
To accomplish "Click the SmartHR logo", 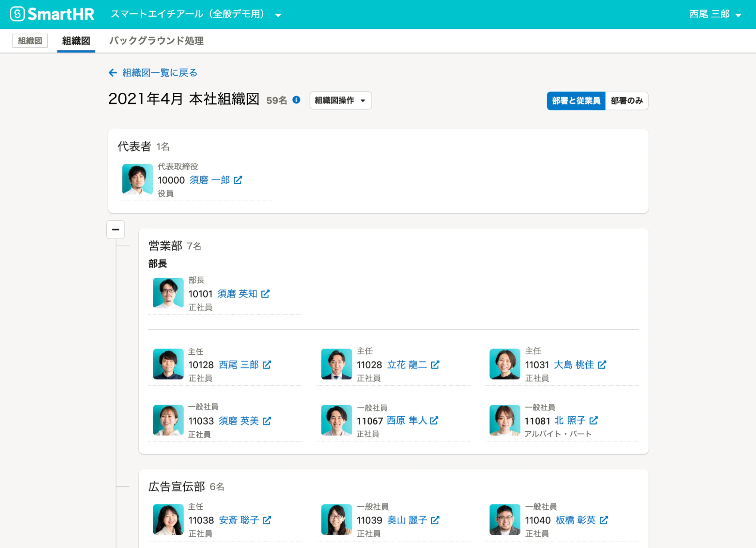I will 52,14.
